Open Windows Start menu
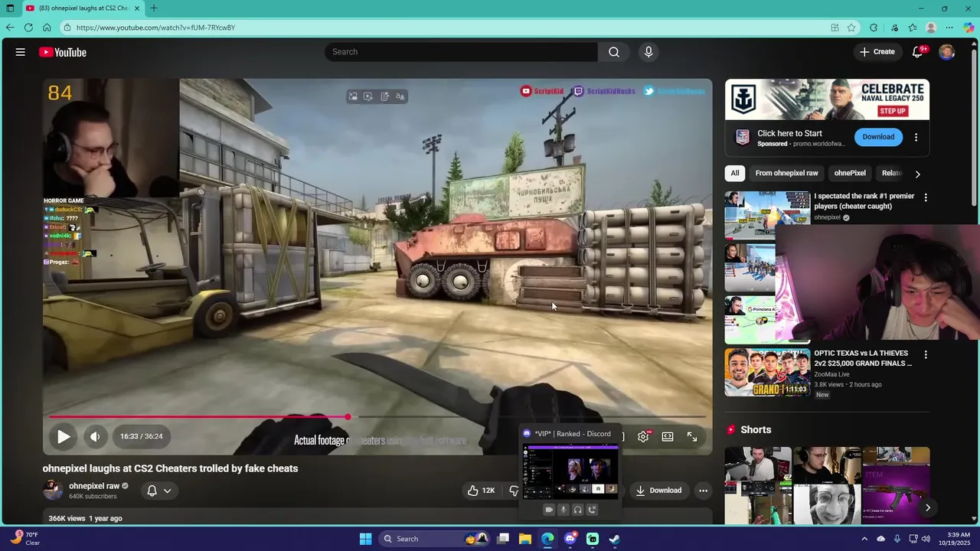The height and width of the screenshot is (551, 980). coord(365,539)
